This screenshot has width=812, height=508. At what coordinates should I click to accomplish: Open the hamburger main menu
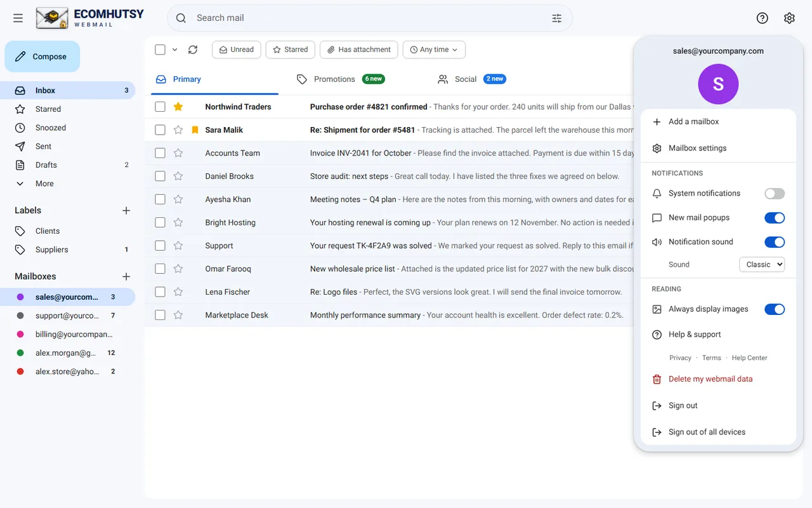(18, 18)
